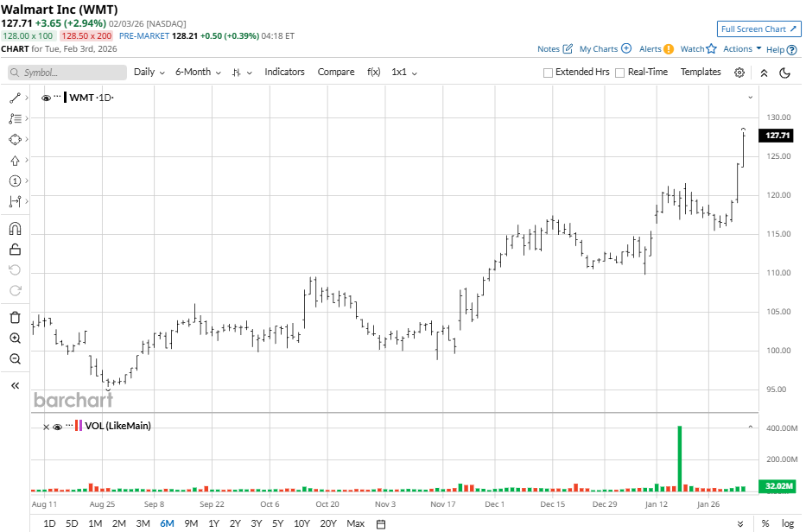Screen dimensions: 806x532
Task: Open the Actions dropdown
Action: pos(742,49)
